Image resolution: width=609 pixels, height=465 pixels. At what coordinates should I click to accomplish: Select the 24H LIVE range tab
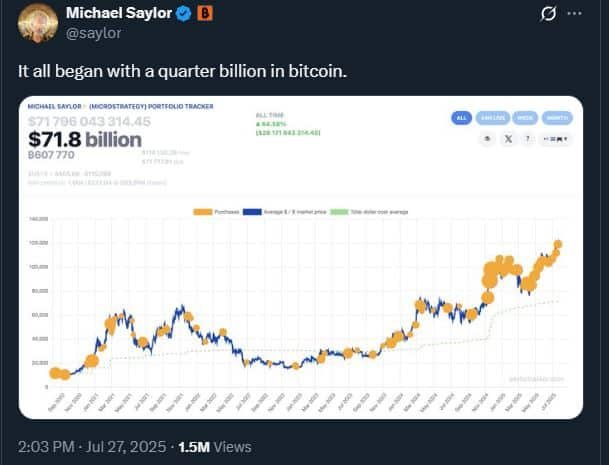click(x=491, y=117)
